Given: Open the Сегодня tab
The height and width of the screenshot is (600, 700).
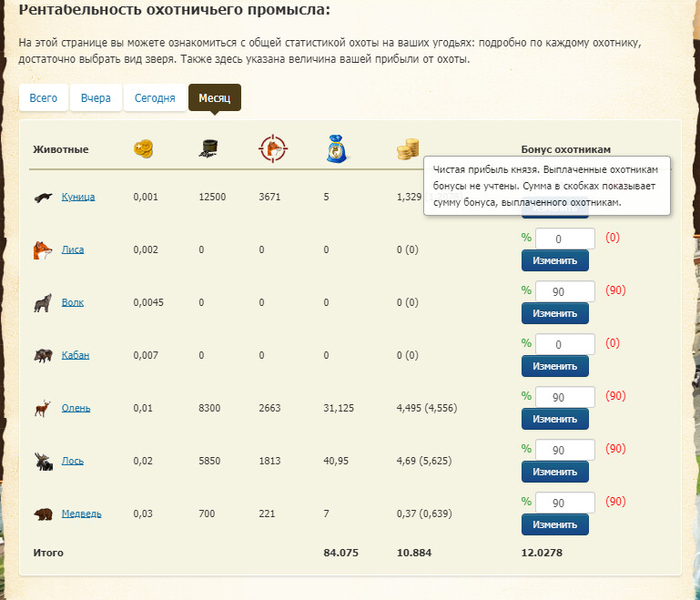Looking at the screenshot, I should click(x=155, y=98).
